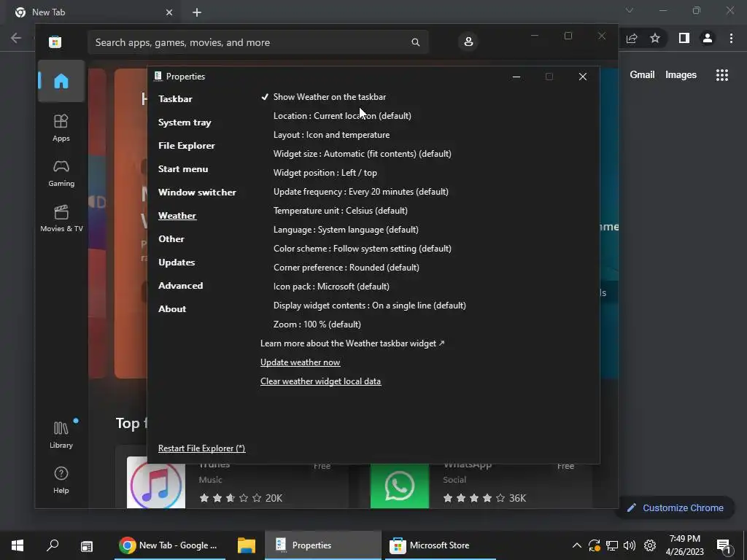Open Widget position : Left / top option

[x=325, y=173]
